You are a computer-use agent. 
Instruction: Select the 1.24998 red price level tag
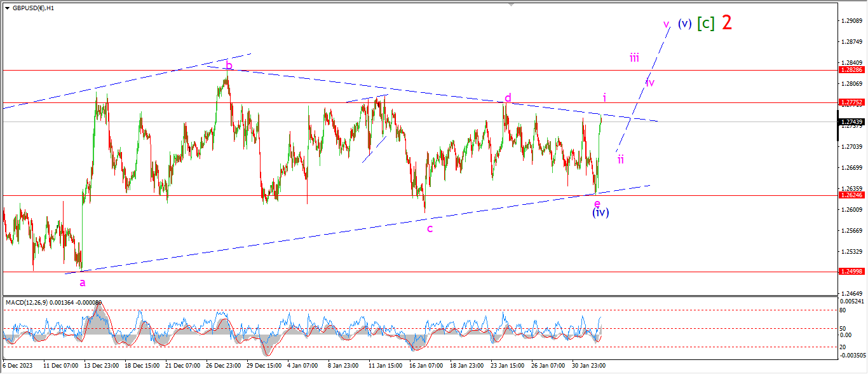851,272
